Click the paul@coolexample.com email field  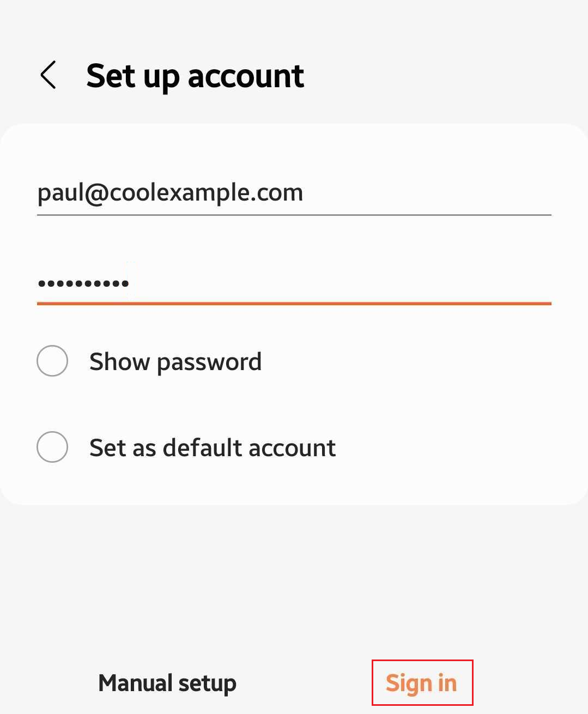click(x=294, y=192)
